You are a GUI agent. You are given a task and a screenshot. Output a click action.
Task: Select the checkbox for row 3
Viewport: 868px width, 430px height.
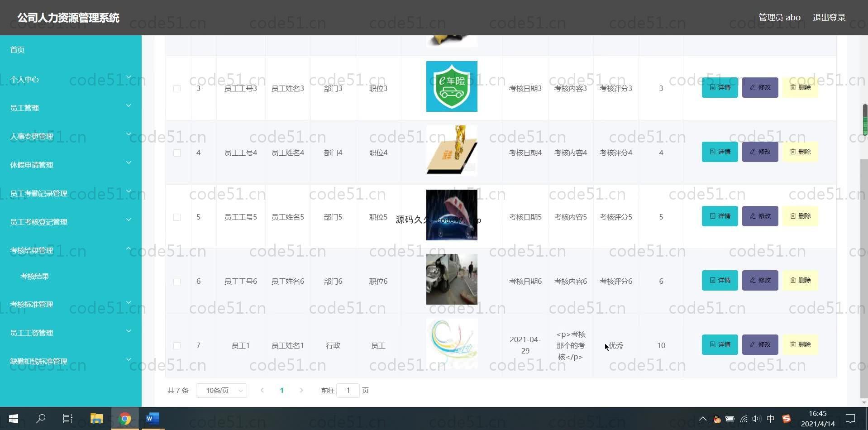tap(177, 89)
